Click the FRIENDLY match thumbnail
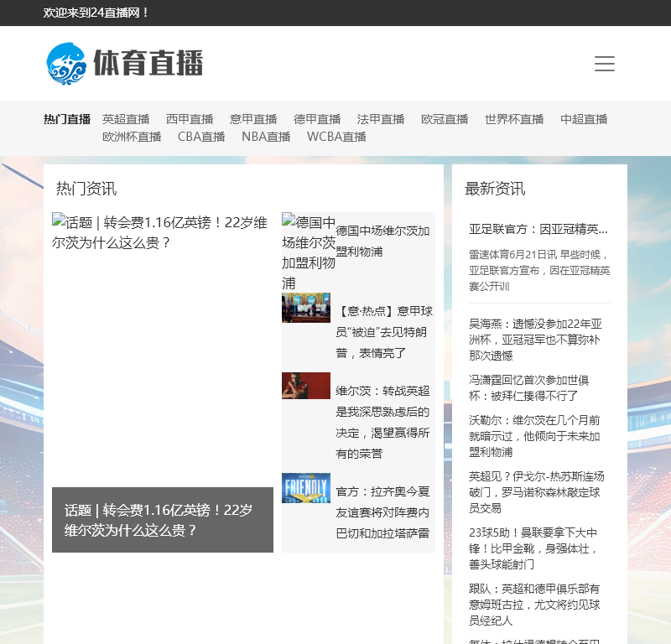Image resolution: width=671 pixels, height=644 pixels. coord(306,488)
